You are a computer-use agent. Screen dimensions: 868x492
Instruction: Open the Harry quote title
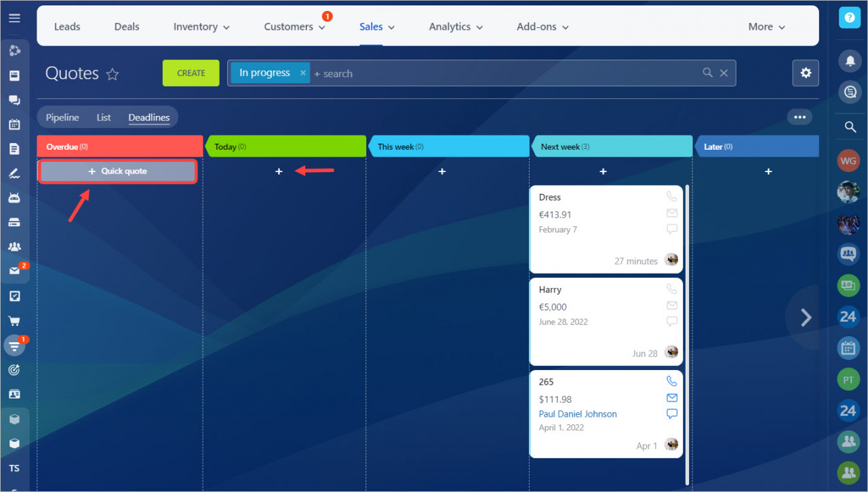pos(550,289)
